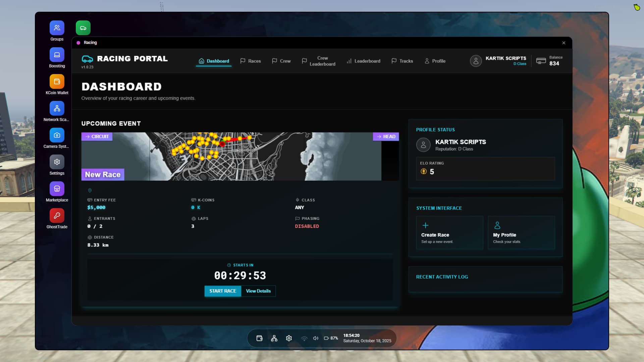Click the taskbar volume speaker icon
The height and width of the screenshot is (362, 644).
click(x=316, y=338)
